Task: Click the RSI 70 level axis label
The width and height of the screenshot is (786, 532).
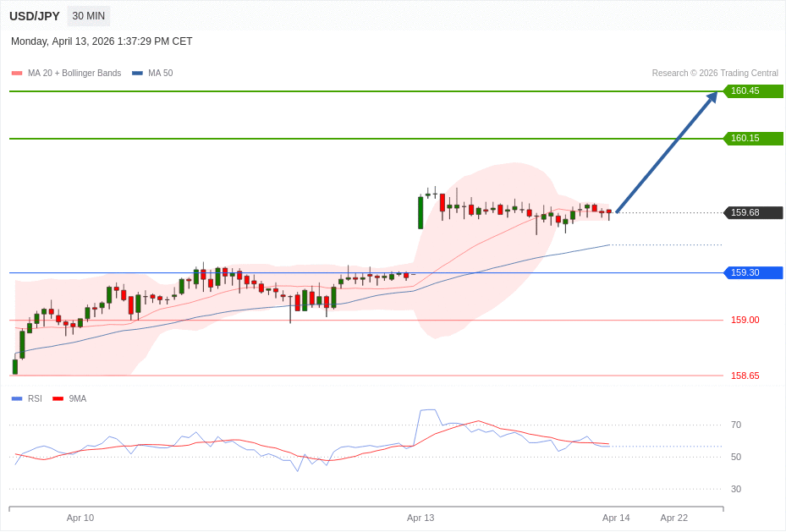Action: (x=736, y=425)
